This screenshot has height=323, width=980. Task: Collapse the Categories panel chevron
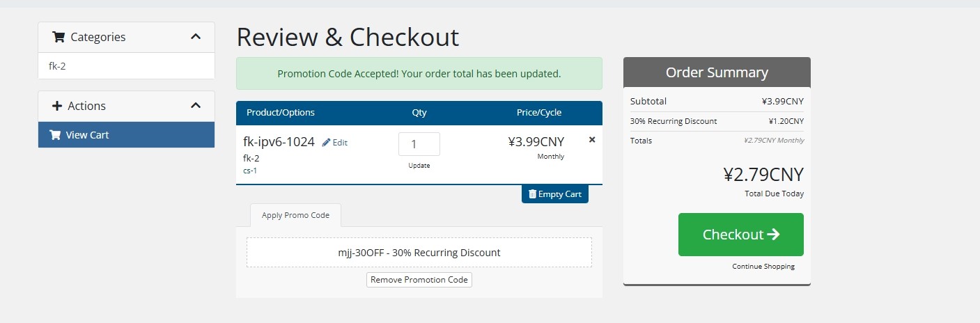[196, 37]
